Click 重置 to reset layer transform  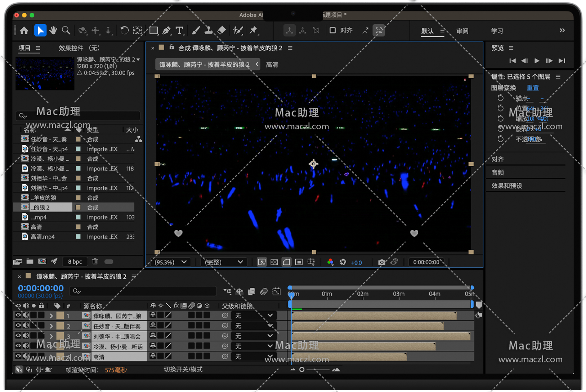point(533,88)
